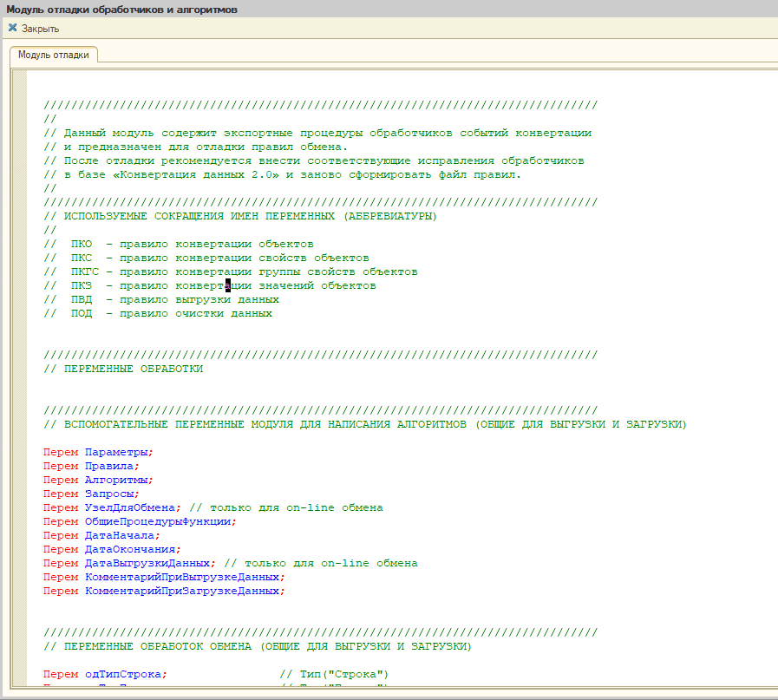Click the ПЕРЕМЕННЫЕ ОБРАБОТКИ comment heading

[x=123, y=370]
